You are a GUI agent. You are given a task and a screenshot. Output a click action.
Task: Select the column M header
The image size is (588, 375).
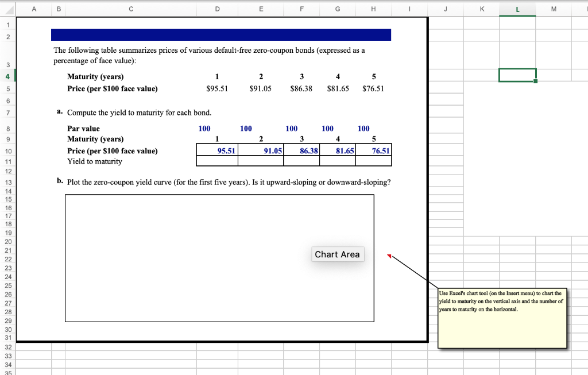(553, 9)
